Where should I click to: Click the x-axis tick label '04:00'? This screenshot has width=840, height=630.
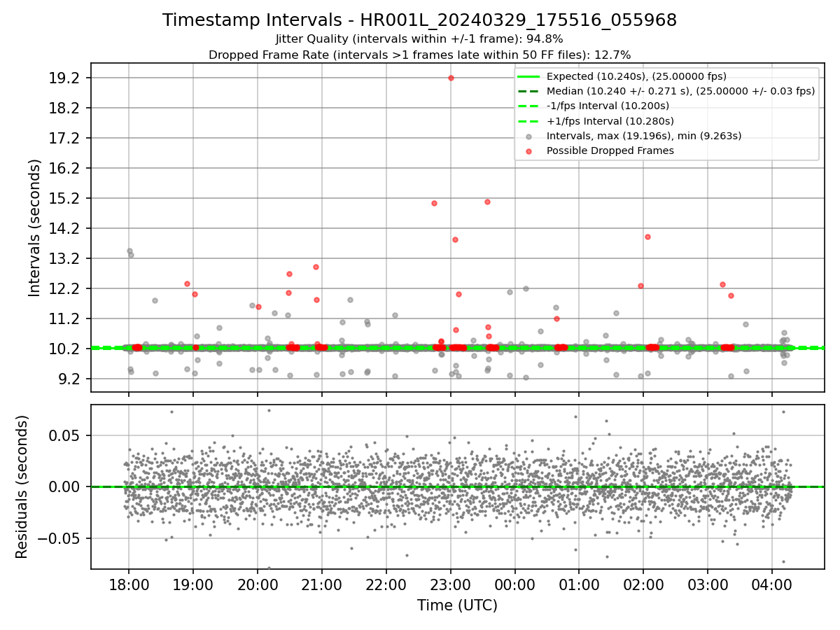click(x=772, y=584)
